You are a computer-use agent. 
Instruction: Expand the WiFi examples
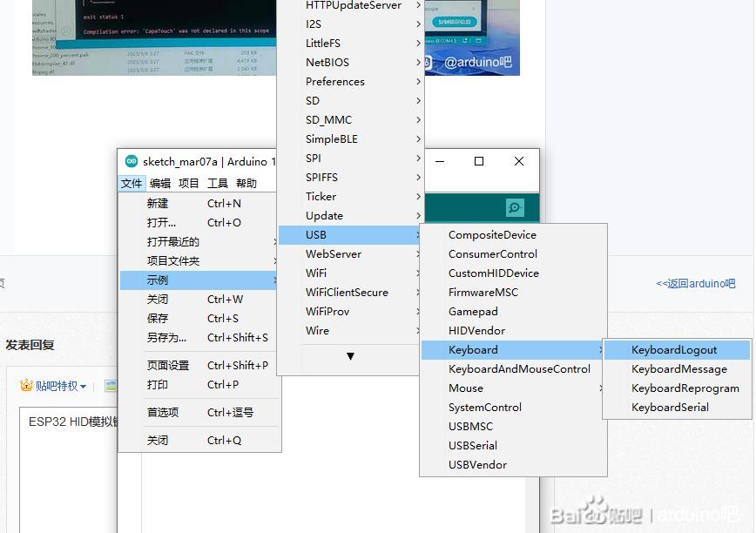[351, 273]
